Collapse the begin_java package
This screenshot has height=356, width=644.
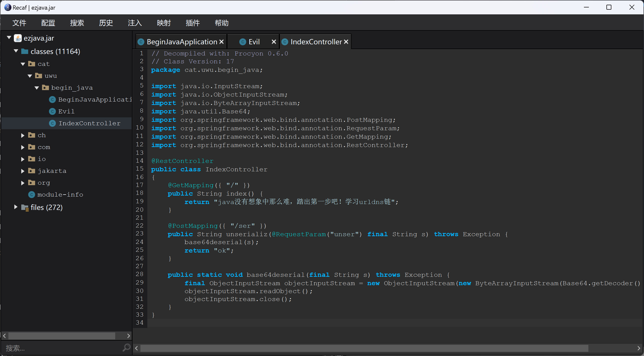(x=37, y=88)
